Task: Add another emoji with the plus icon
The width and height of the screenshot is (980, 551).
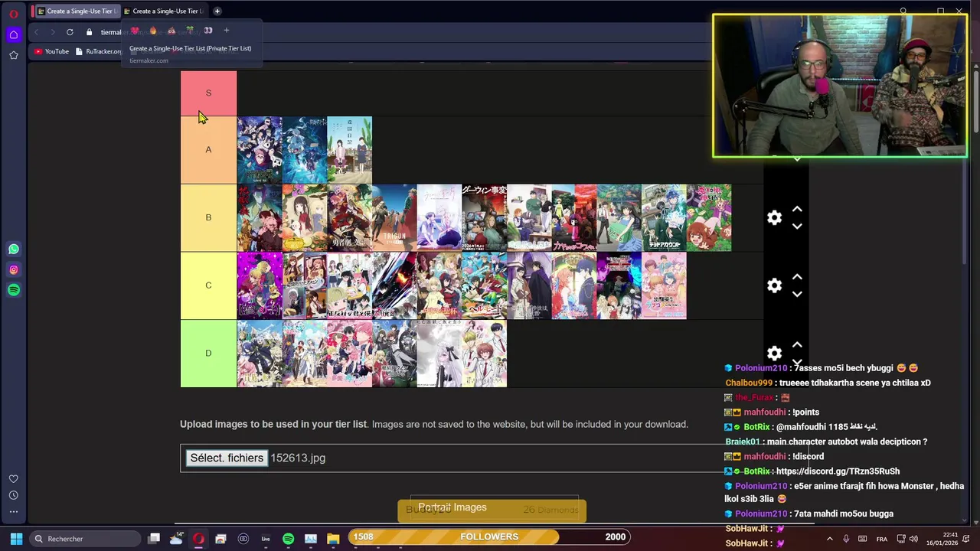Action: tap(227, 31)
